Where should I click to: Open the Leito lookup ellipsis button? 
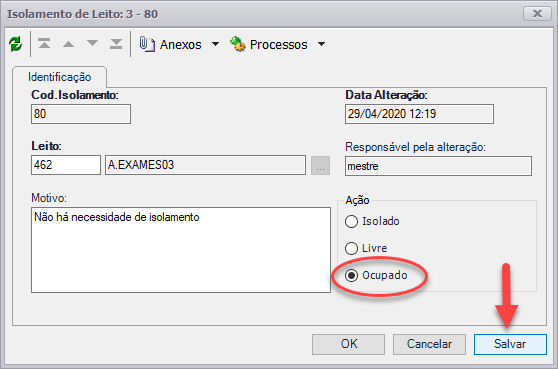(320, 165)
